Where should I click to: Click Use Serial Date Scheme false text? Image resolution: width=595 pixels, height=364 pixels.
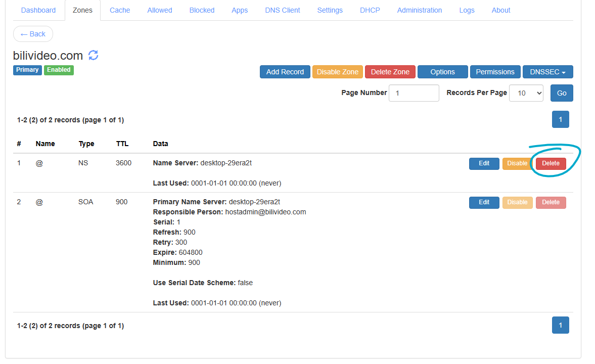(203, 283)
